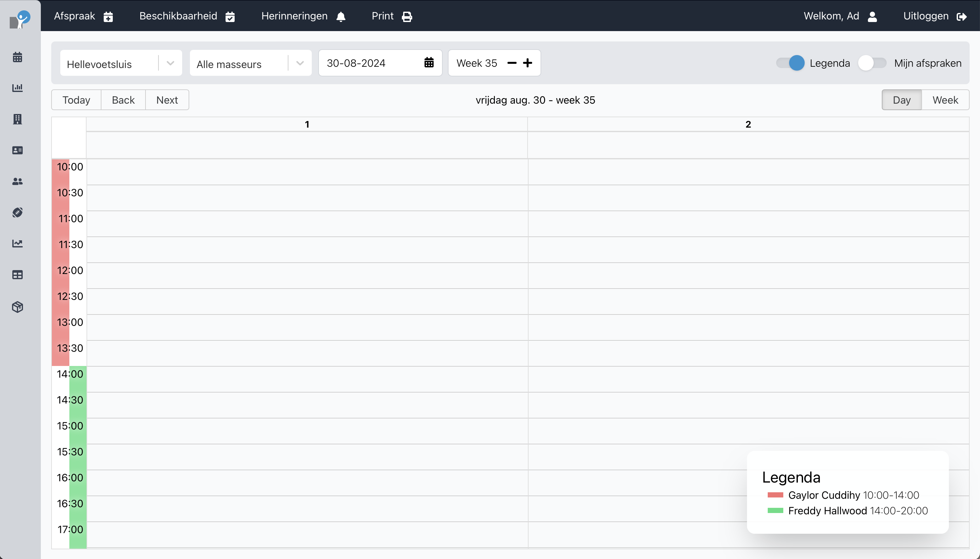
Task: Click the bar chart sidebar icon
Action: tap(17, 88)
